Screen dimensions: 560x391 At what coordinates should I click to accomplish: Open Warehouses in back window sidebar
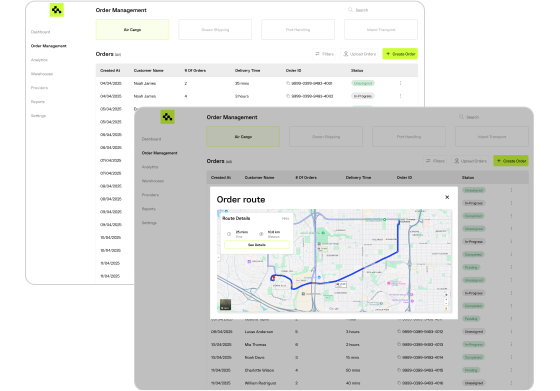coord(42,74)
